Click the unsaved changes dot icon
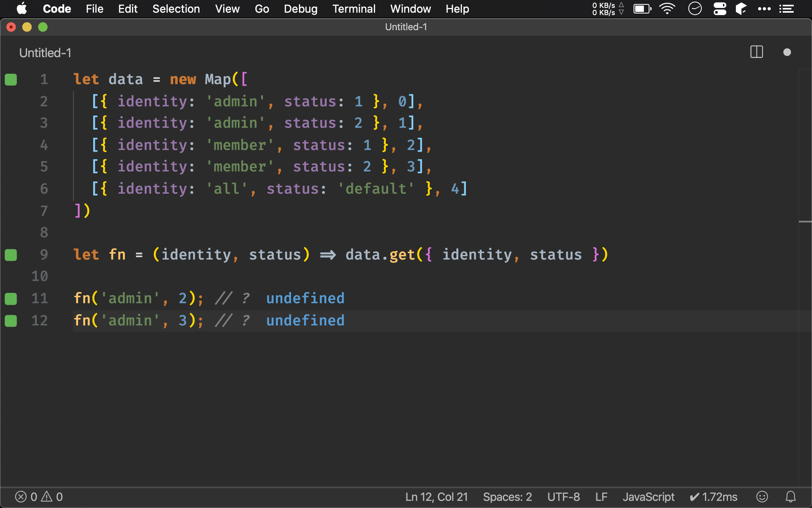The image size is (812, 508). pyautogui.click(x=787, y=52)
